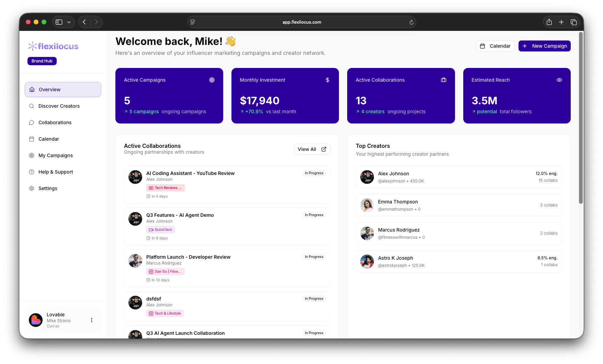Click the eye icon on Estimated Reach card

(559, 80)
